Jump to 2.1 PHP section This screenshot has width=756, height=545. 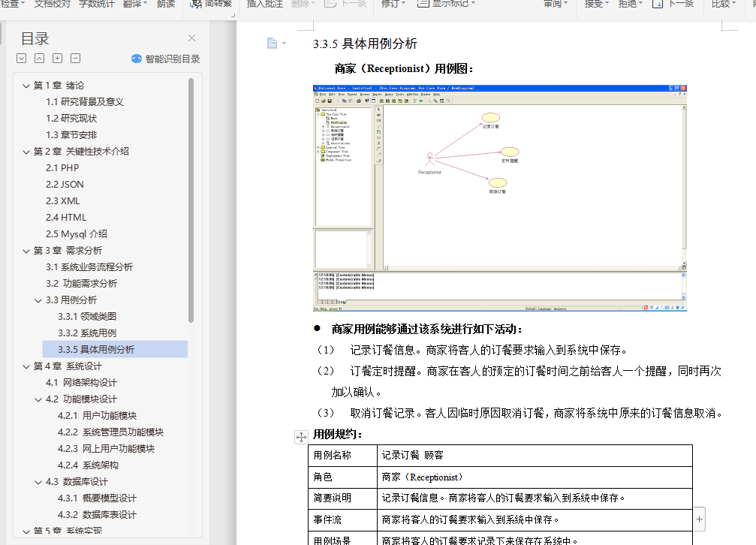pos(62,168)
